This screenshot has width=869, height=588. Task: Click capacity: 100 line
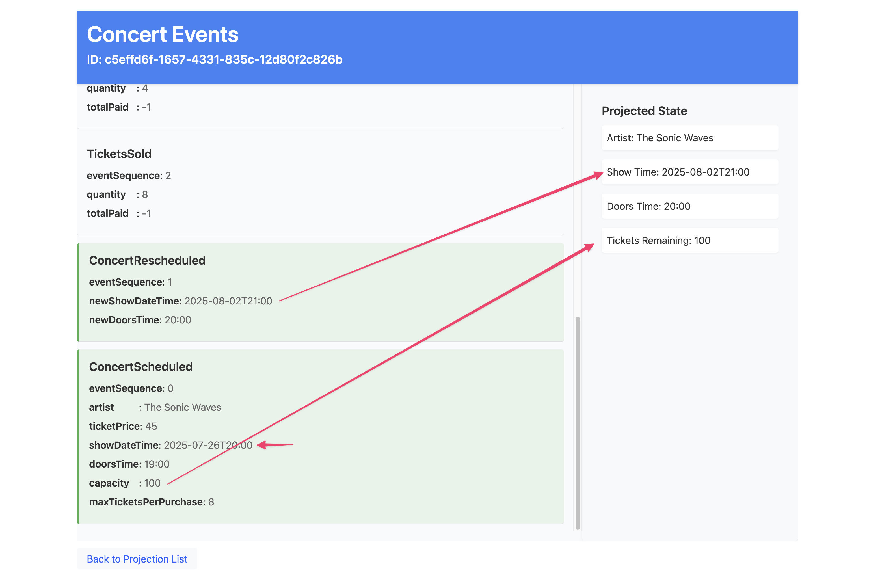coord(124,483)
